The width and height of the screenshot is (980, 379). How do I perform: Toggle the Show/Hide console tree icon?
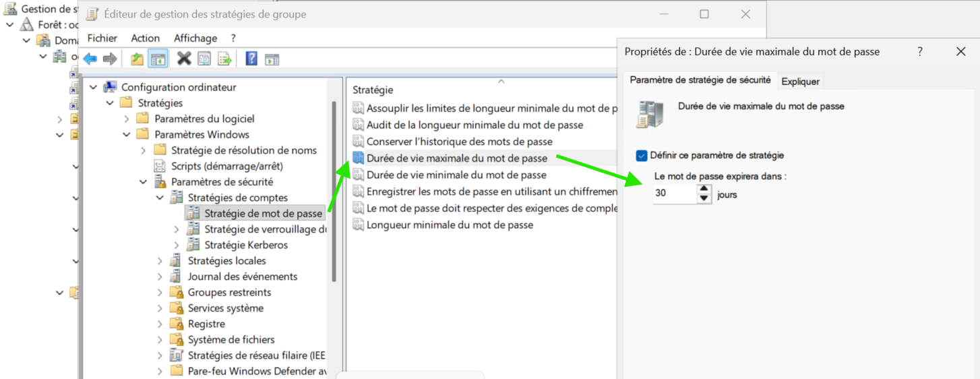(158, 59)
